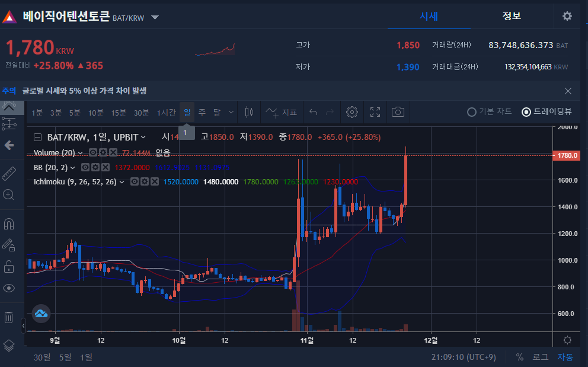The height and width of the screenshot is (367, 588).
Task: Select 일 daily interval
Action: click(187, 112)
